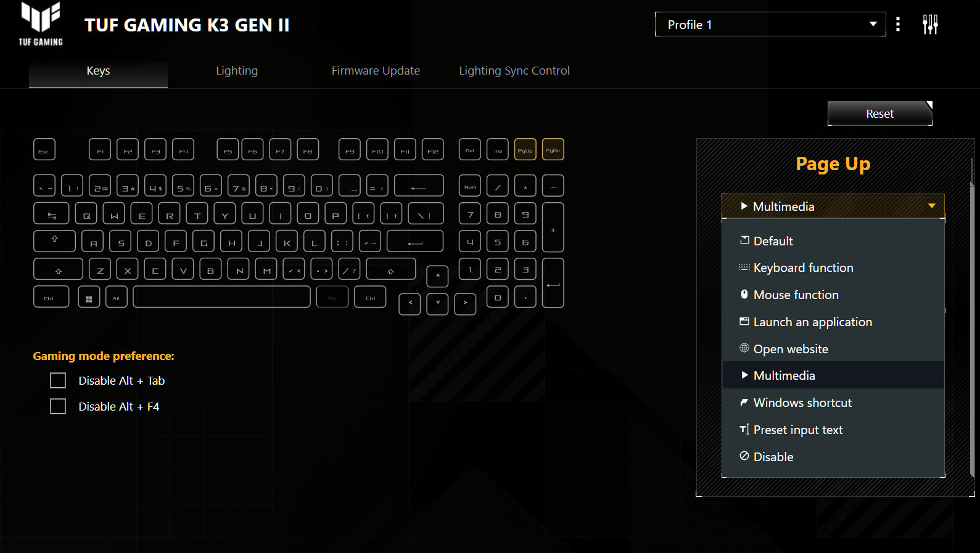Choose Multimedia in the dropdown list
Image resolution: width=980 pixels, height=553 pixels.
tap(833, 375)
